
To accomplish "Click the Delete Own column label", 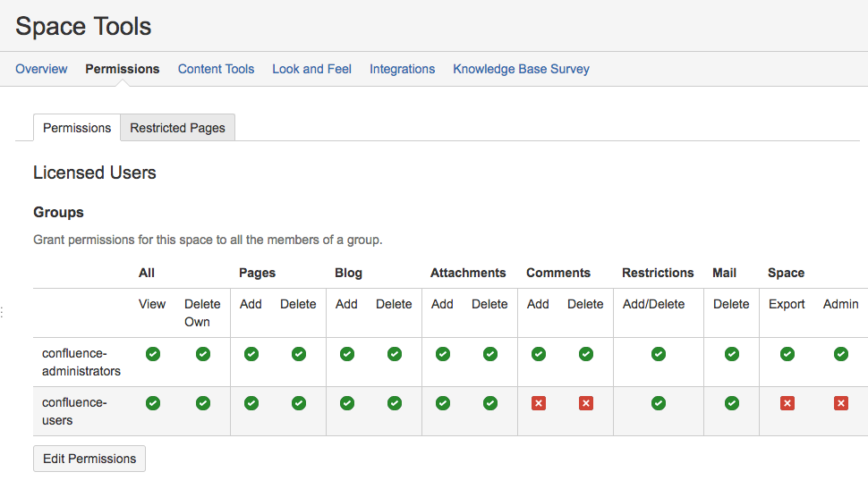I will [x=202, y=313].
